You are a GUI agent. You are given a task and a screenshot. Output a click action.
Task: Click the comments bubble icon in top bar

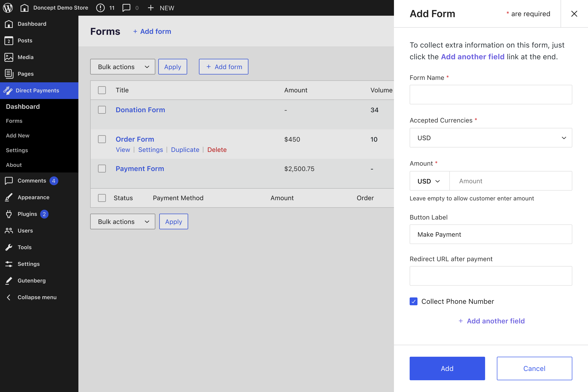(x=126, y=8)
